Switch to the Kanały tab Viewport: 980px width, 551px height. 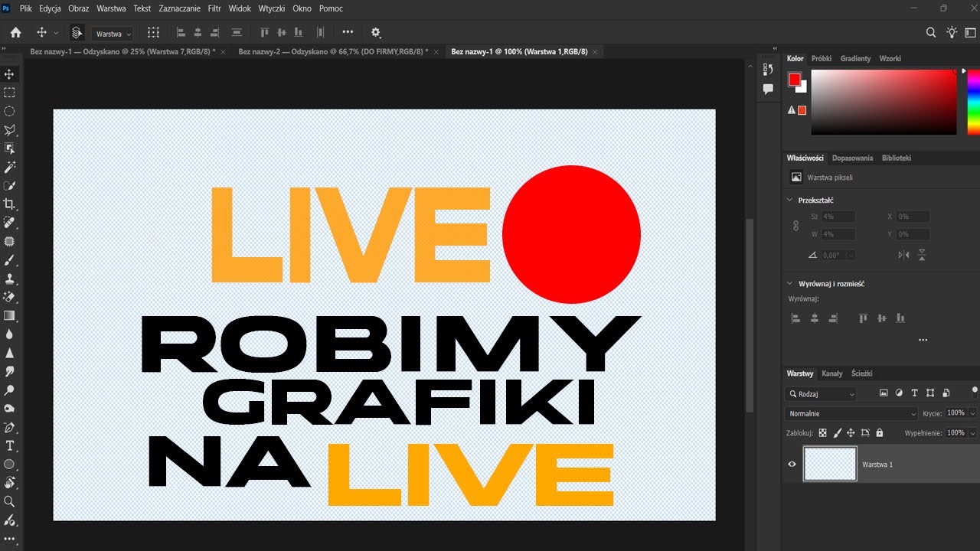pyautogui.click(x=831, y=373)
